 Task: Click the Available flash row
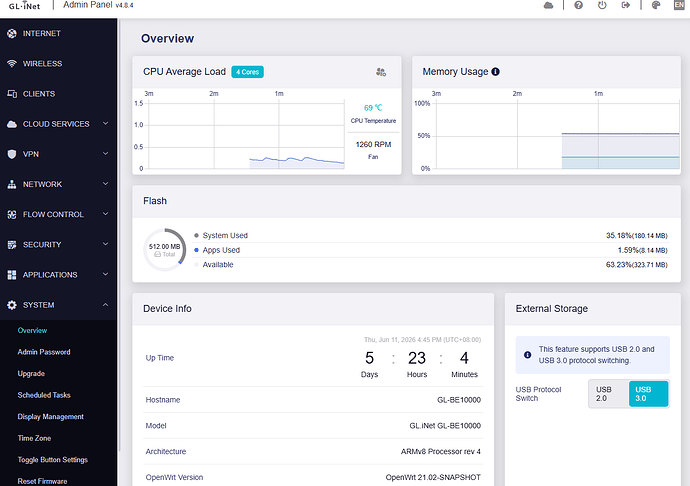coord(431,265)
